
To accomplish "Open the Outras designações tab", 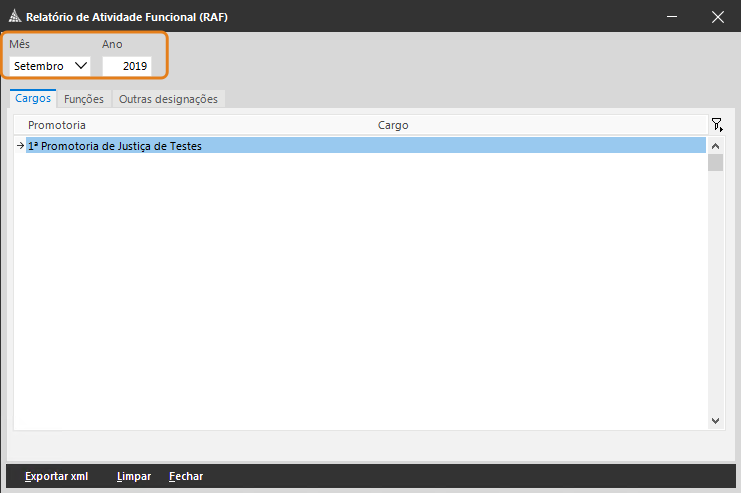I will (168, 99).
